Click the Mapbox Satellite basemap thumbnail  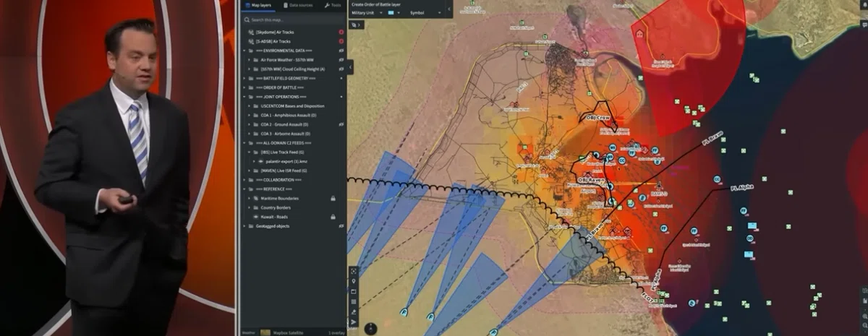click(265, 332)
